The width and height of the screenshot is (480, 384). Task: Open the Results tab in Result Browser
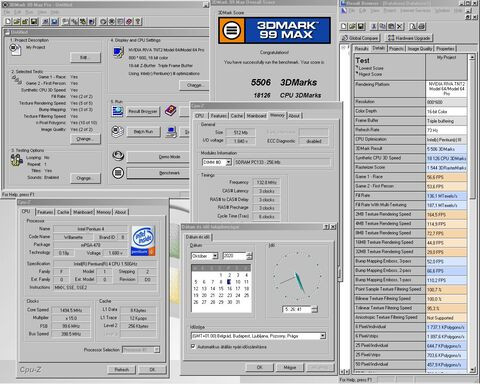pyautogui.click(x=362, y=49)
